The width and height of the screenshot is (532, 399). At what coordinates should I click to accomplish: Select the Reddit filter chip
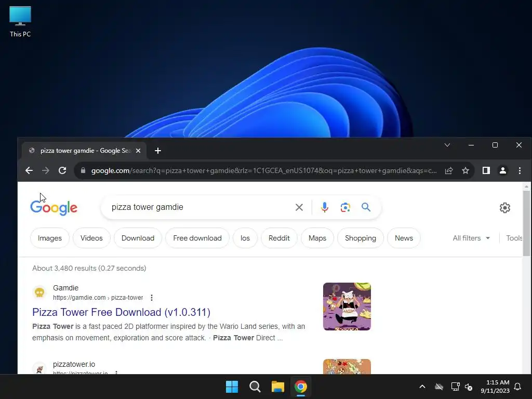point(279,238)
